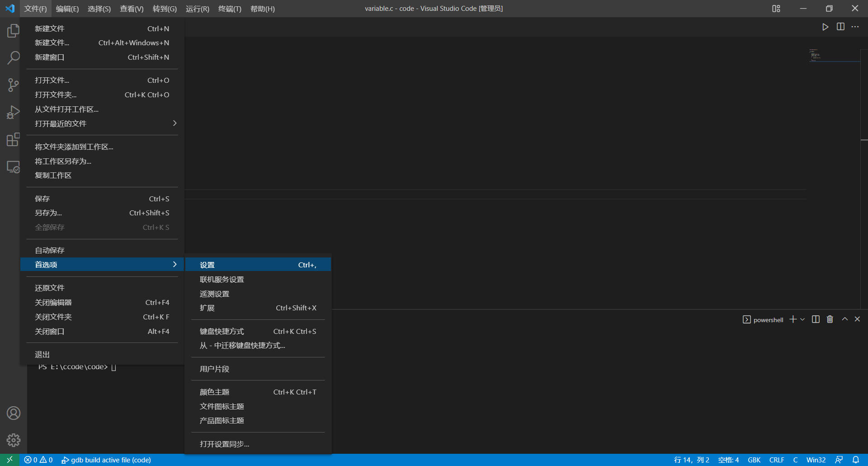Image resolution: width=868 pixels, height=466 pixels.
Task: Open the Run and Debug view icon
Action: coord(13,112)
